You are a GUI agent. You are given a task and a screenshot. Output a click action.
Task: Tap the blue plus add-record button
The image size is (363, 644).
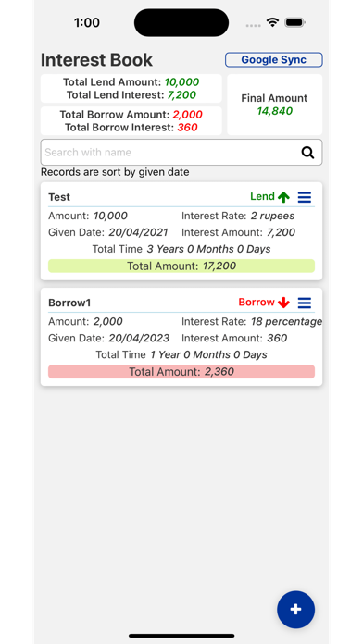(296, 610)
